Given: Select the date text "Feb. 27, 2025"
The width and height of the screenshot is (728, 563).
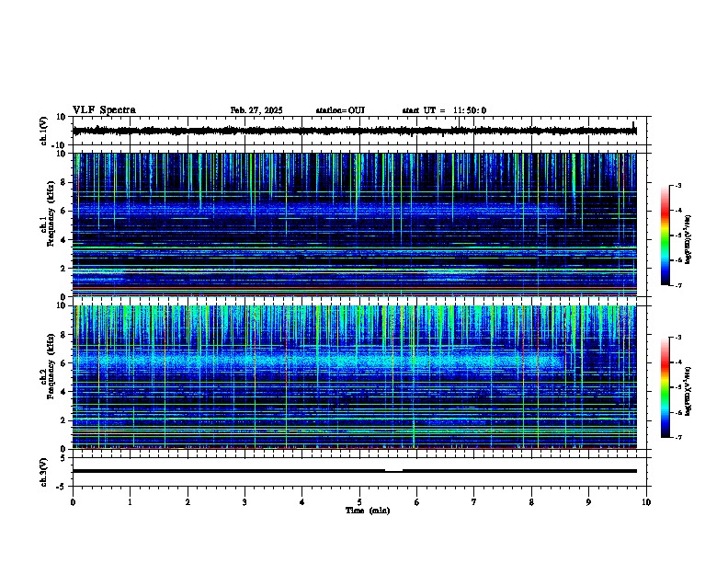Looking at the screenshot, I should pos(256,110).
